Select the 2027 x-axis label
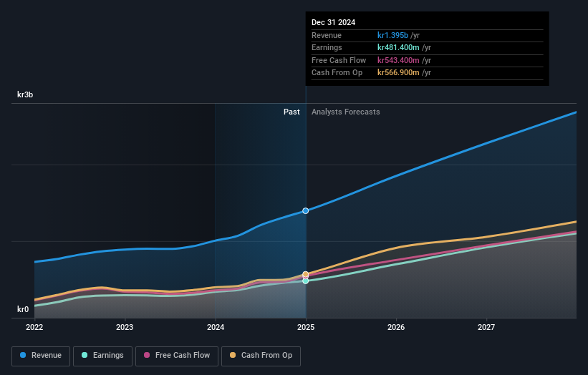Image resolution: width=588 pixels, height=375 pixels. (486, 328)
